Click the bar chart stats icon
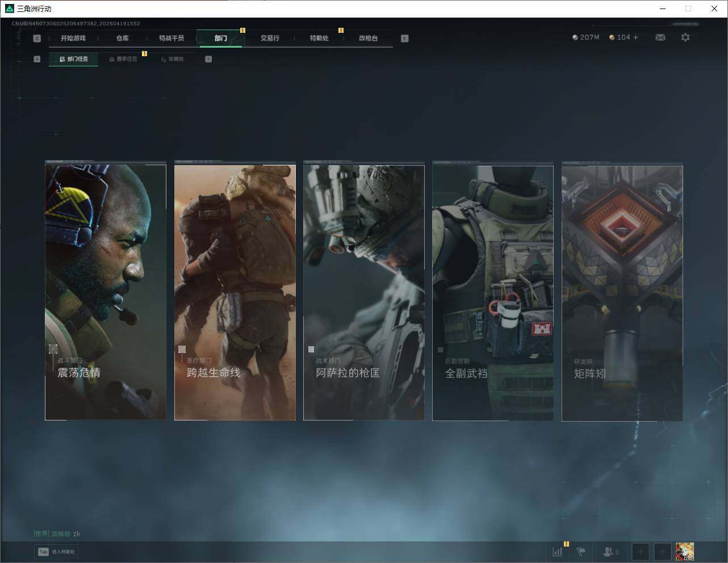This screenshot has width=728, height=563. point(558,551)
